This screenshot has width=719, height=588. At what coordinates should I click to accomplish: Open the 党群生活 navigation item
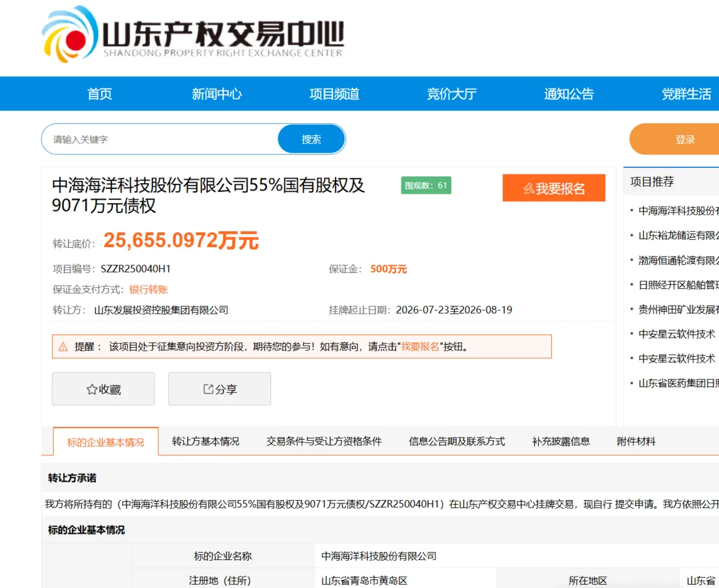pyautogui.click(x=686, y=94)
